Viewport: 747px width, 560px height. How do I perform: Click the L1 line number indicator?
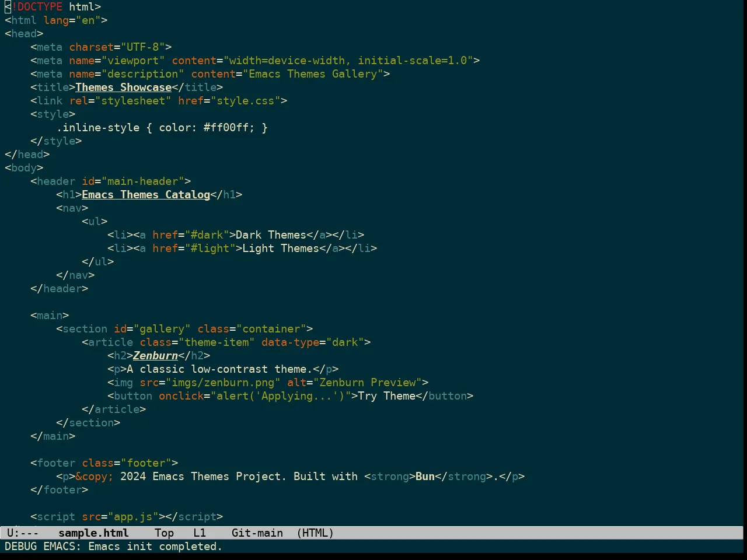point(200,533)
